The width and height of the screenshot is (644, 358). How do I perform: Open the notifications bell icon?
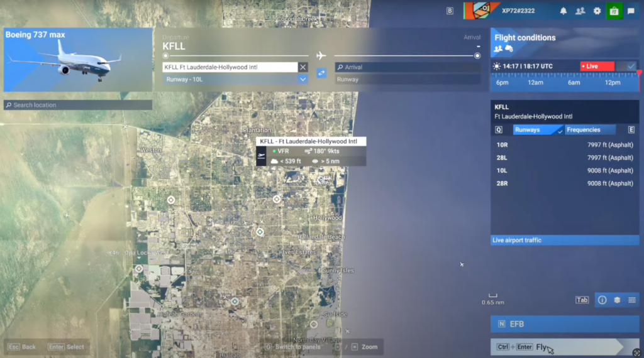click(563, 11)
